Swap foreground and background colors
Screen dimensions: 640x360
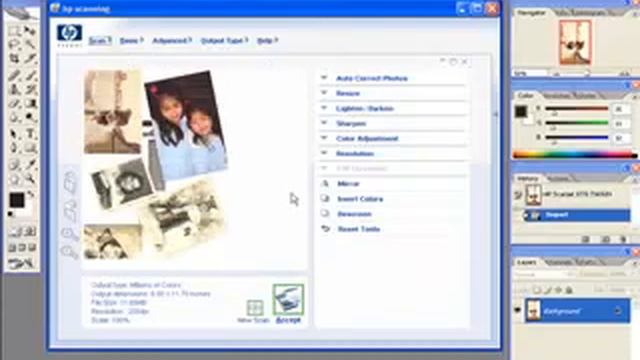31,194
